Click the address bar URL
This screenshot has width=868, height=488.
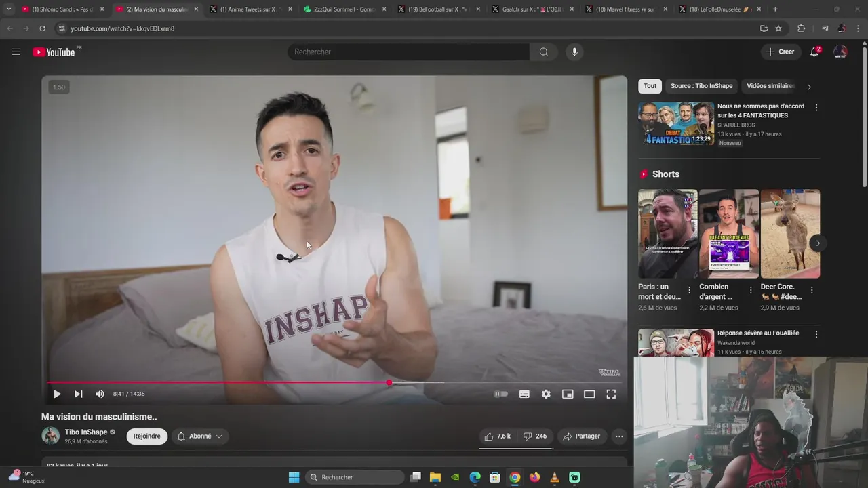click(123, 28)
